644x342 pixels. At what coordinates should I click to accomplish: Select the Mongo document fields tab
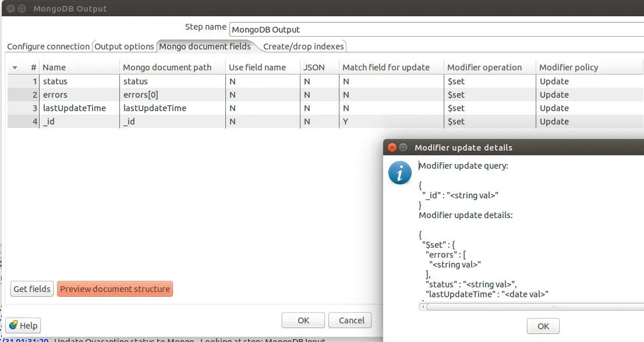pyautogui.click(x=205, y=47)
